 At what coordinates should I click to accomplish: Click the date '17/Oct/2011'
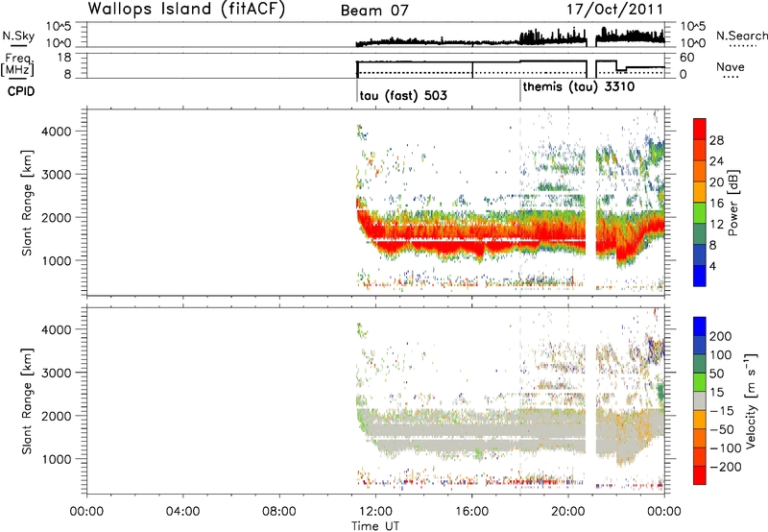click(x=615, y=10)
